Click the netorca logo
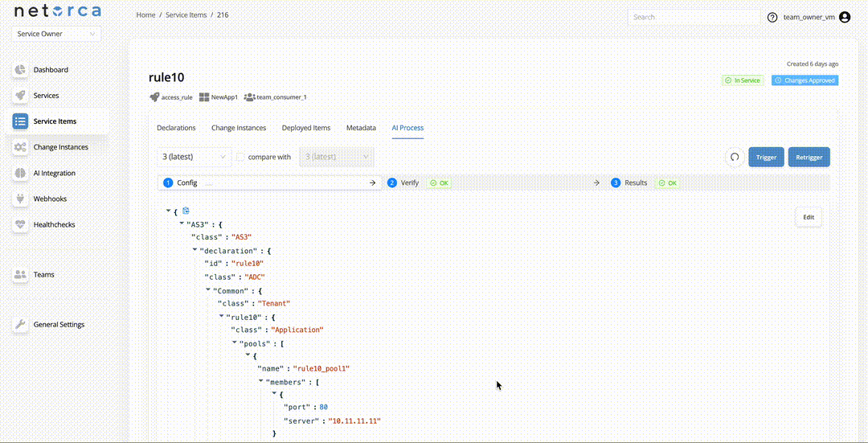868x443 pixels. tap(58, 11)
